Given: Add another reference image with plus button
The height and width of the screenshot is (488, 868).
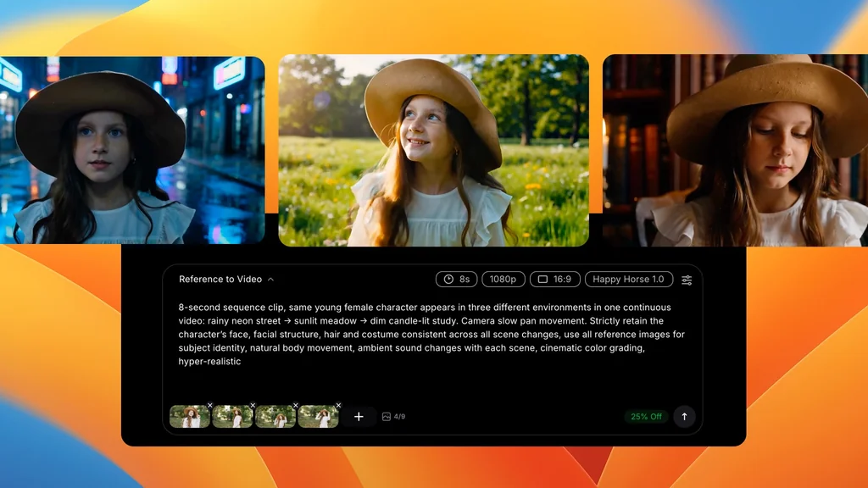Looking at the screenshot, I should pyautogui.click(x=359, y=417).
